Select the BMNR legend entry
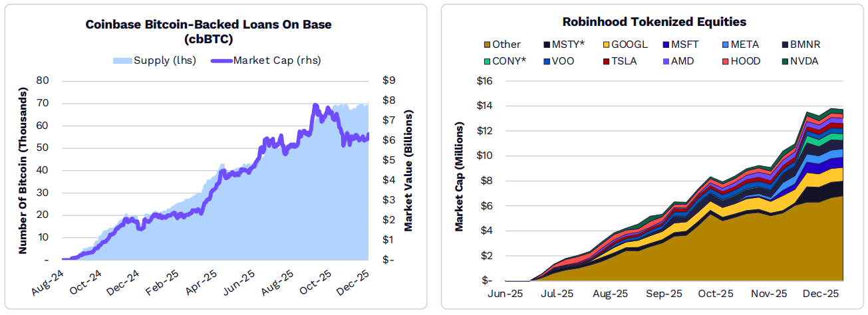The image size is (868, 315). 802,45
